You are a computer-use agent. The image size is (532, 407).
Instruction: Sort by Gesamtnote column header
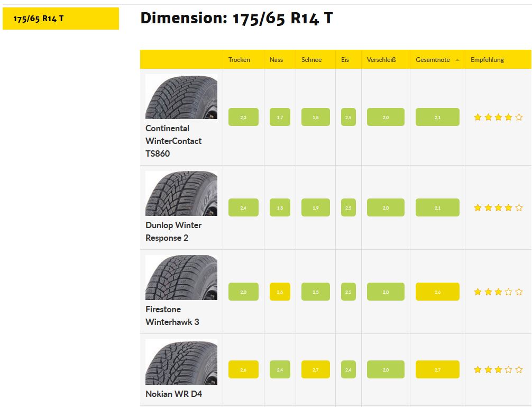pos(437,59)
